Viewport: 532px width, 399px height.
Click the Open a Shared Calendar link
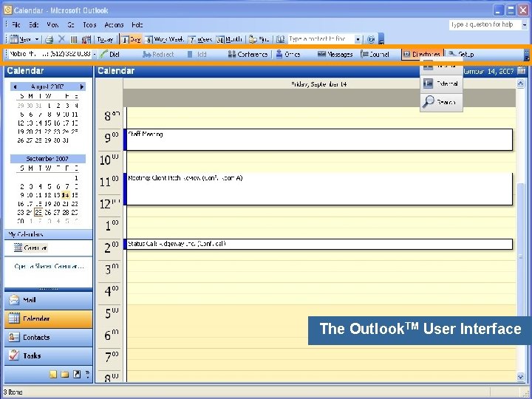[x=49, y=266]
